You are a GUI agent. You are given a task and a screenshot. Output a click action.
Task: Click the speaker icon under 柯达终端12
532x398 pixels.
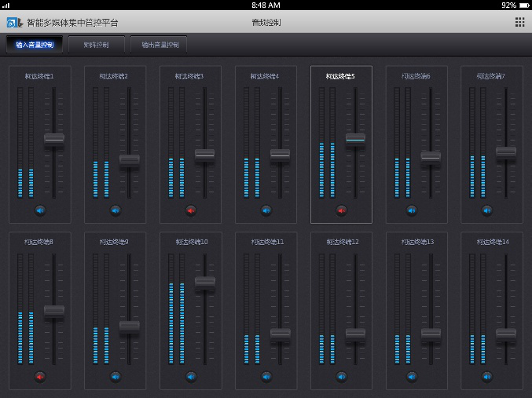[x=342, y=377]
